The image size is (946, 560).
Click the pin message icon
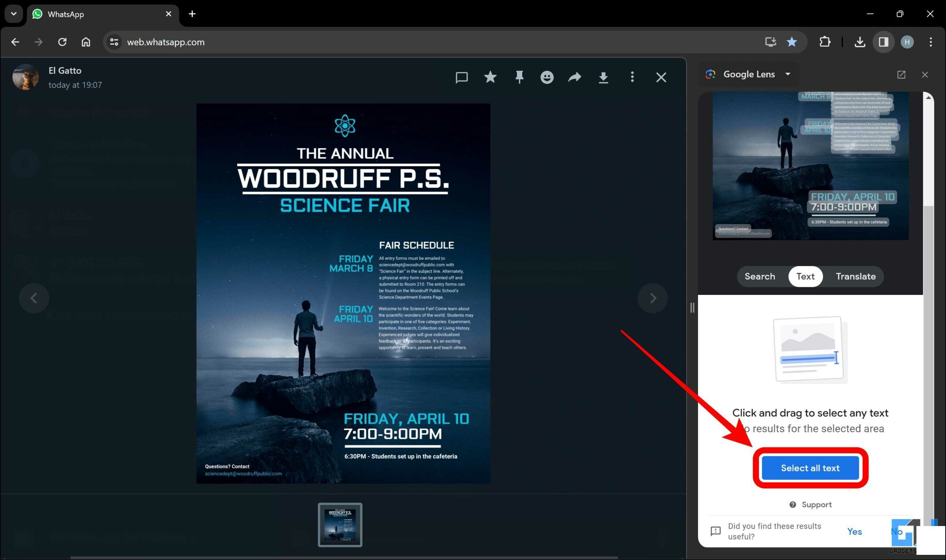[519, 77]
